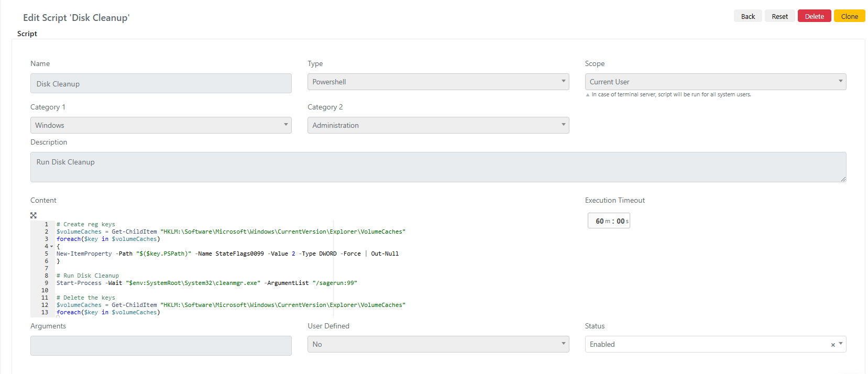Image resolution: width=868 pixels, height=374 pixels.
Task: Toggle fullscreen code editor icon
Action: (34, 215)
